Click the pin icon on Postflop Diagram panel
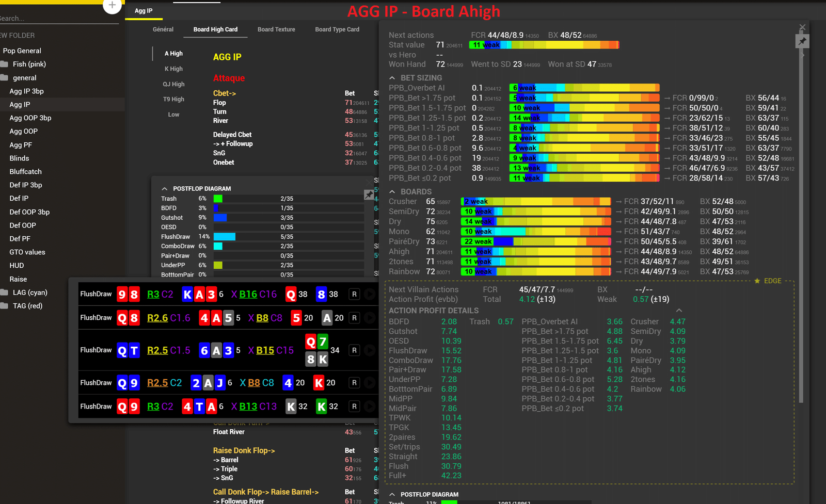This screenshot has height=504, width=826. click(x=369, y=194)
